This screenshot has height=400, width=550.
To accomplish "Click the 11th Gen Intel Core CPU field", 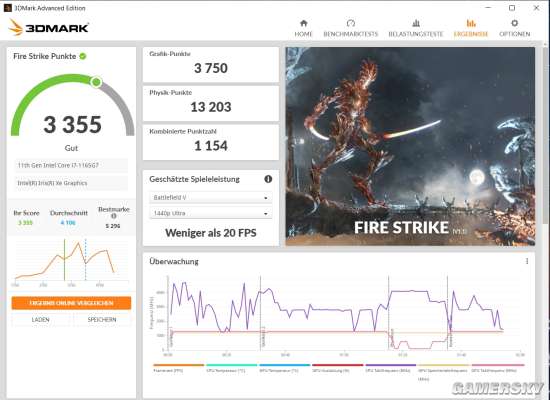I will (x=71, y=165).
